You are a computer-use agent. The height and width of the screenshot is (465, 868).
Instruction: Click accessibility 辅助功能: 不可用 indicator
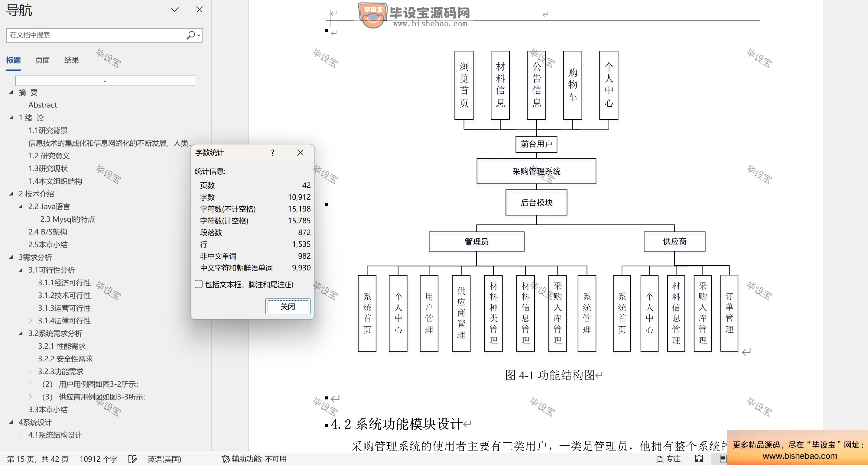(x=254, y=459)
